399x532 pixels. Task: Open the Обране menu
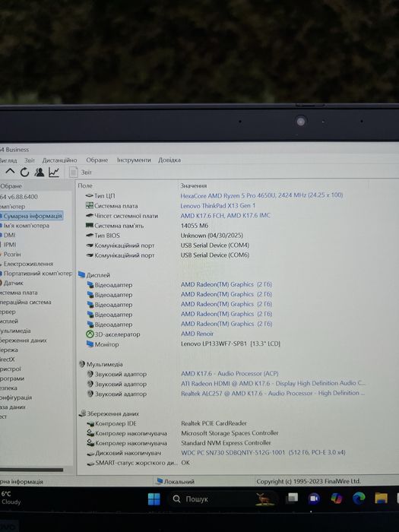tap(97, 160)
